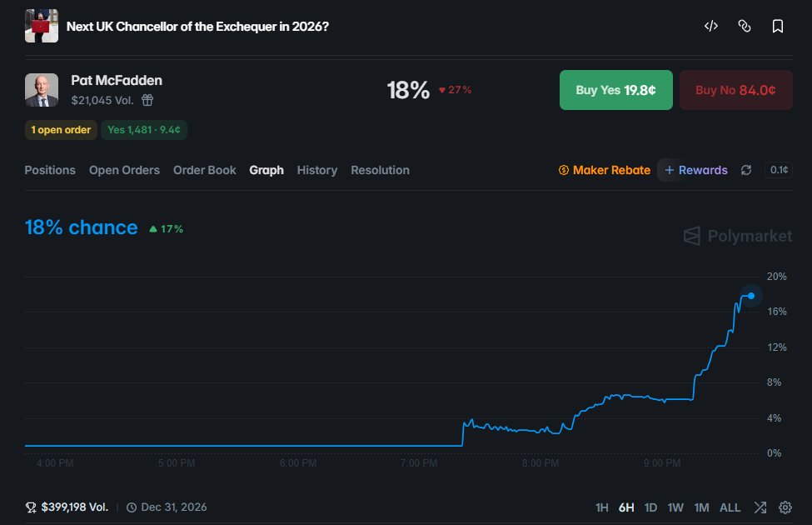Image resolution: width=812 pixels, height=525 pixels.
Task: Click the $399,198 Vol. total
Action: [x=75, y=507]
